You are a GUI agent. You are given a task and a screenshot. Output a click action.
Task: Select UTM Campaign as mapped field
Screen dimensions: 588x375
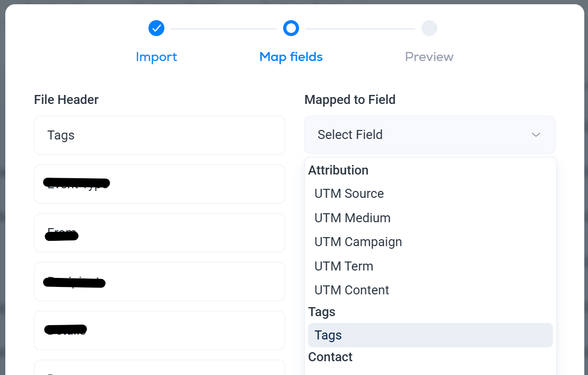pos(358,242)
